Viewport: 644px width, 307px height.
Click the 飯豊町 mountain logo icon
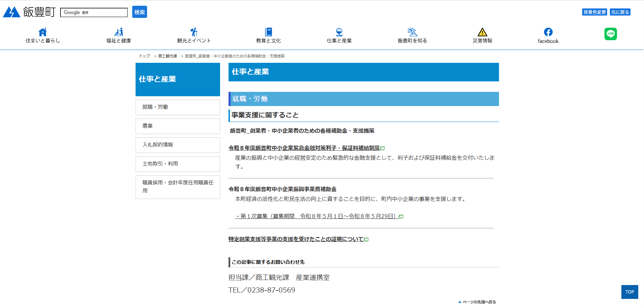click(11, 12)
